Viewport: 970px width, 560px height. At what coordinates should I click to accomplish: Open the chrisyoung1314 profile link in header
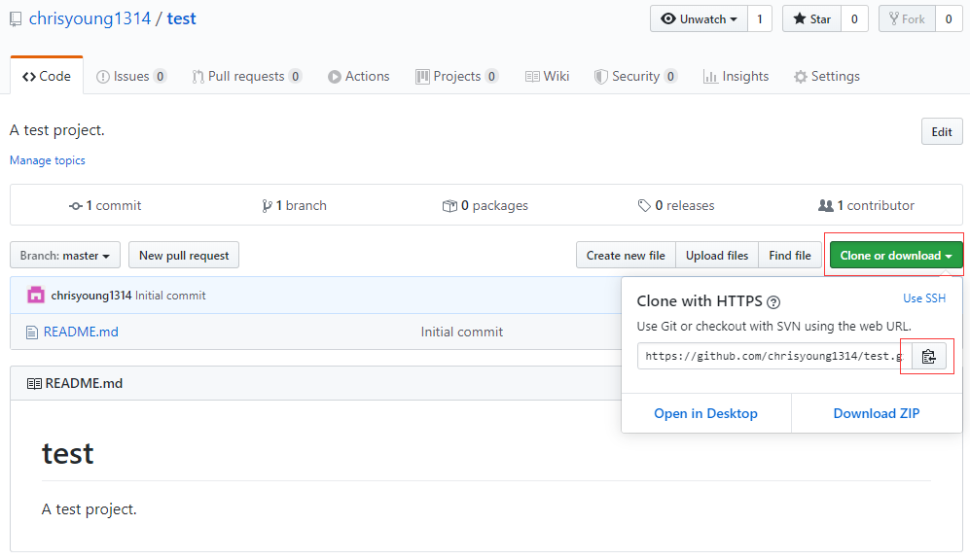point(90,18)
